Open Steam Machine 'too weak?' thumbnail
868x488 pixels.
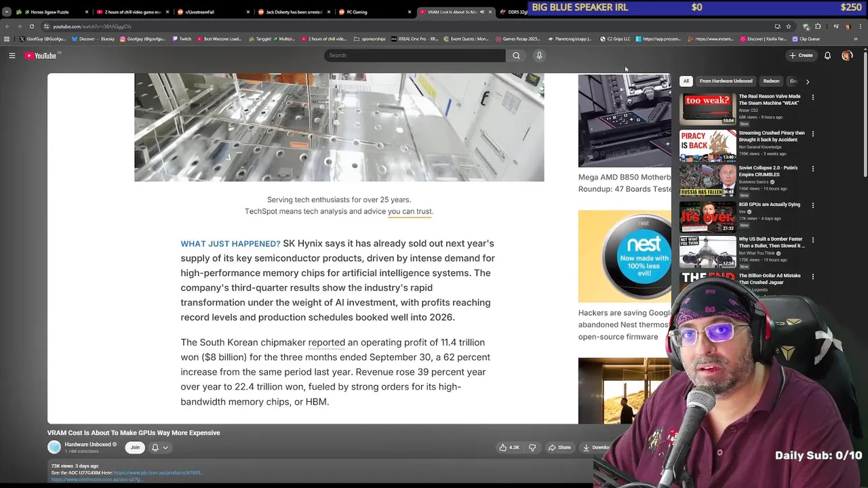pos(707,109)
